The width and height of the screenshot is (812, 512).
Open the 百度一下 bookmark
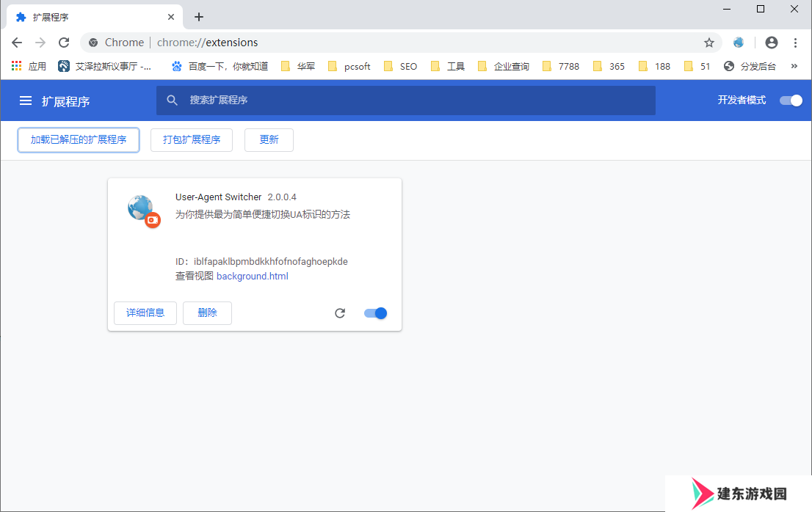point(220,66)
